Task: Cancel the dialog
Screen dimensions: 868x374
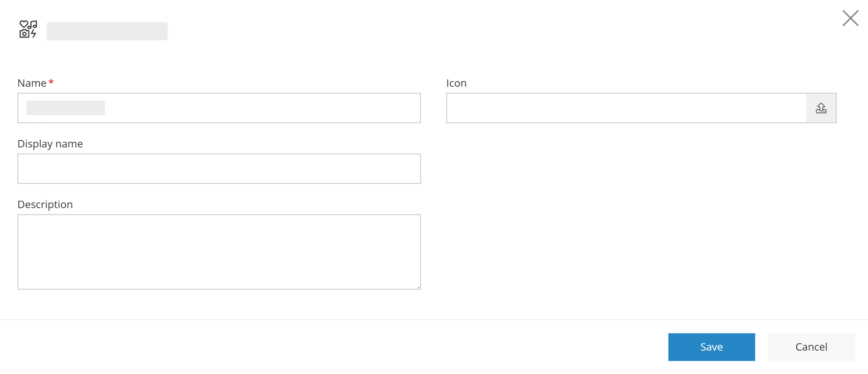Action: click(811, 347)
